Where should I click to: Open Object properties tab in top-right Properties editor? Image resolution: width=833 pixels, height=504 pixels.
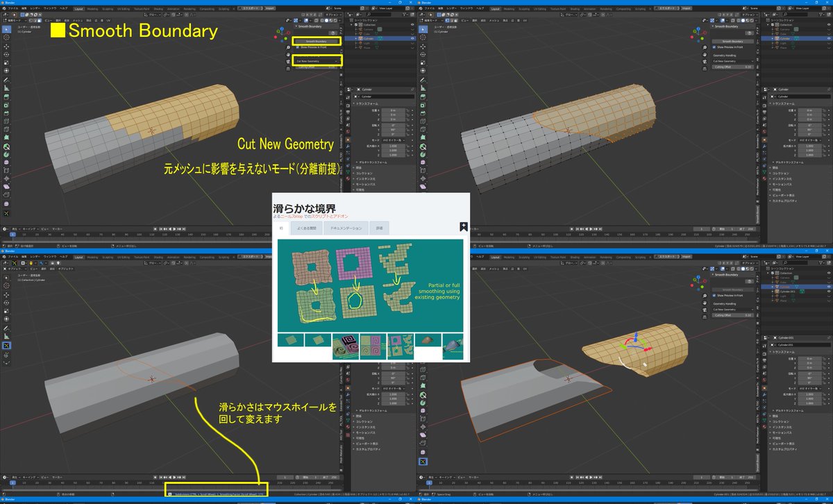click(764, 140)
